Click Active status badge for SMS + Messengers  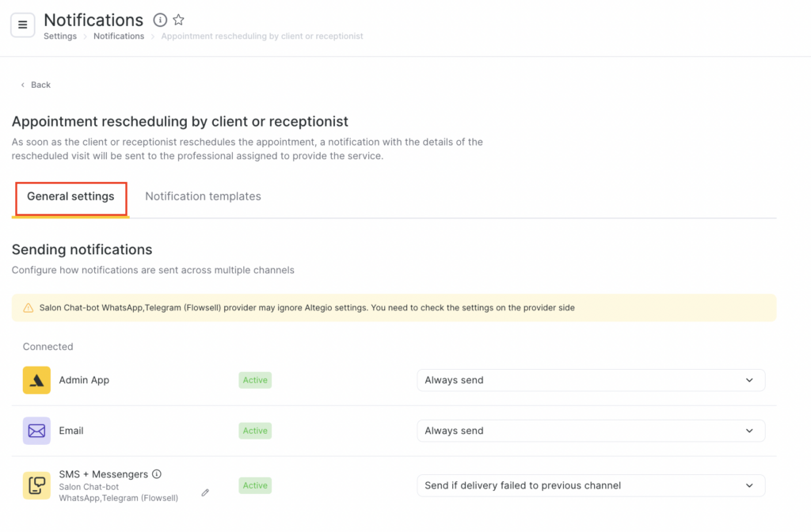pos(255,485)
